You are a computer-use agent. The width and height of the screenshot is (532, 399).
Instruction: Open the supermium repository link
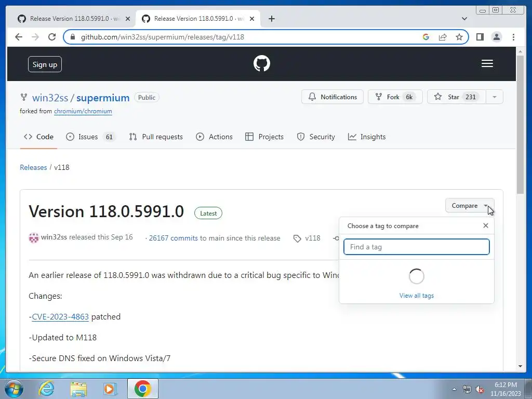click(103, 98)
